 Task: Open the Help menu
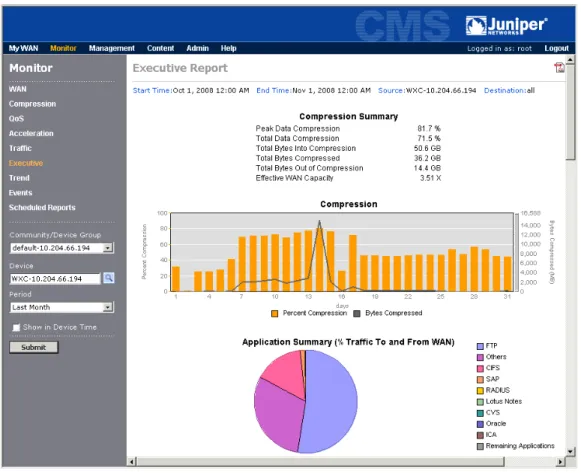click(229, 48)
